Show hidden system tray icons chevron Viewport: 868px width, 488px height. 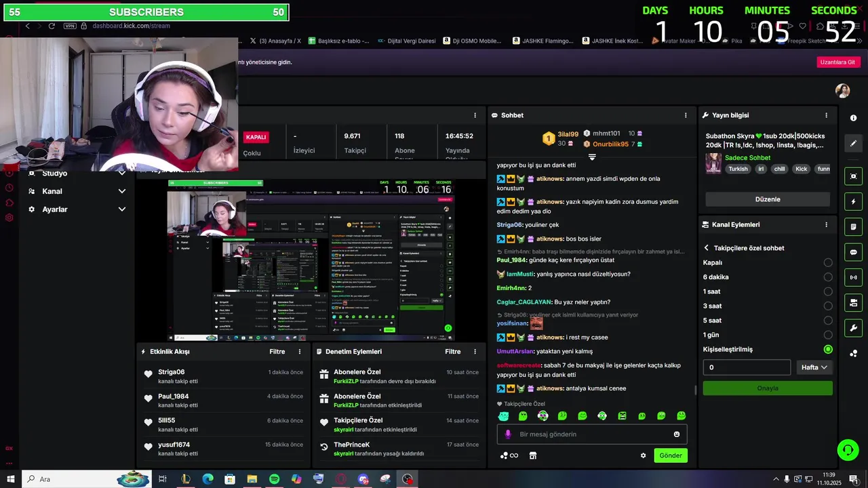point(776,479)
